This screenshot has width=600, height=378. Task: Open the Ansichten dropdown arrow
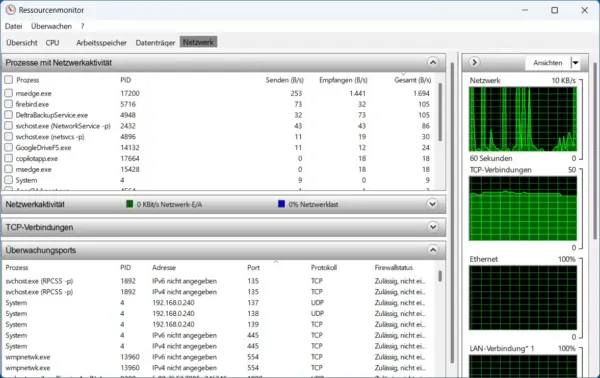tap(575, 63)
